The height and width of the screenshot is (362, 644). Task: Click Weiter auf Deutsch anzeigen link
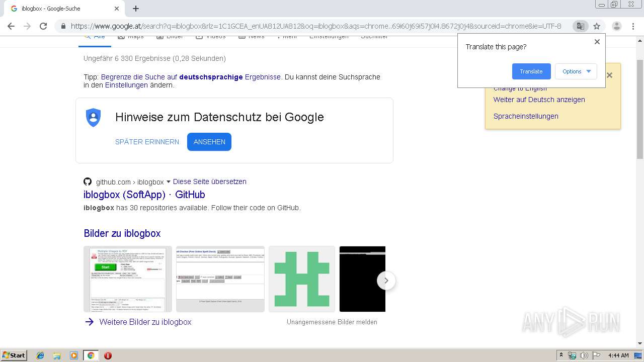click(539, 100)
